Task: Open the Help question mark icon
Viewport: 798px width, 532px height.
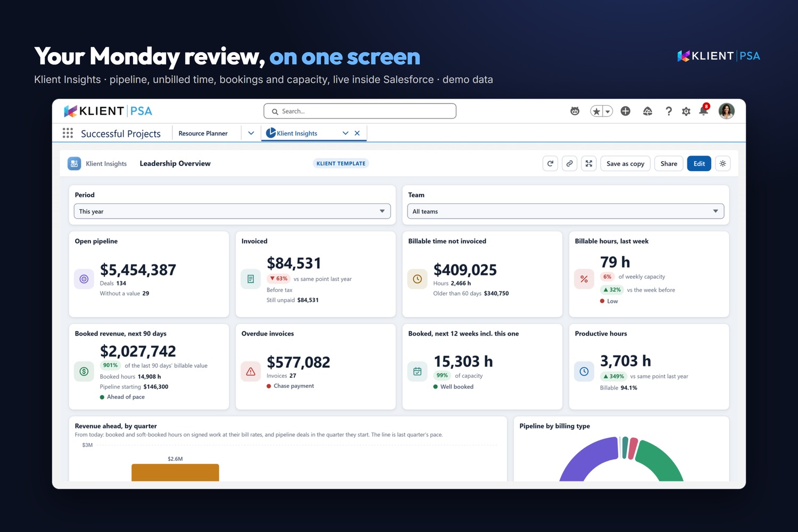Action: point(669,111)
